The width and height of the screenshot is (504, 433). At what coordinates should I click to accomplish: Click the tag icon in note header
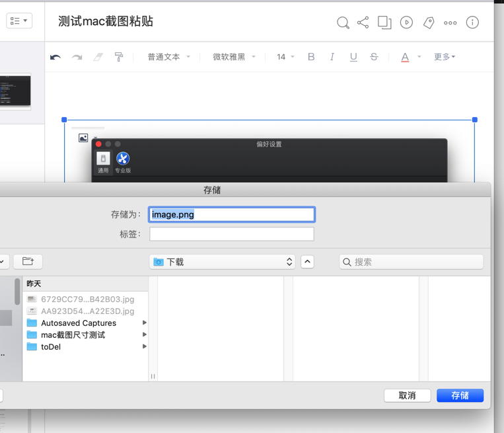429,22
